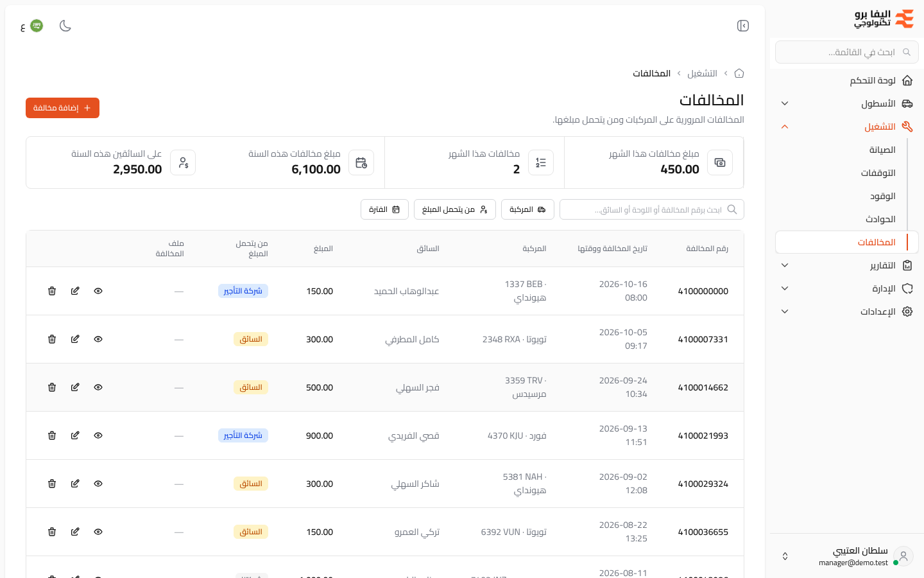Edit violation 4100036655
Image resolution: width=924 pixels, height=578 pixels.
pyautogui.click(x=75, y=532)
